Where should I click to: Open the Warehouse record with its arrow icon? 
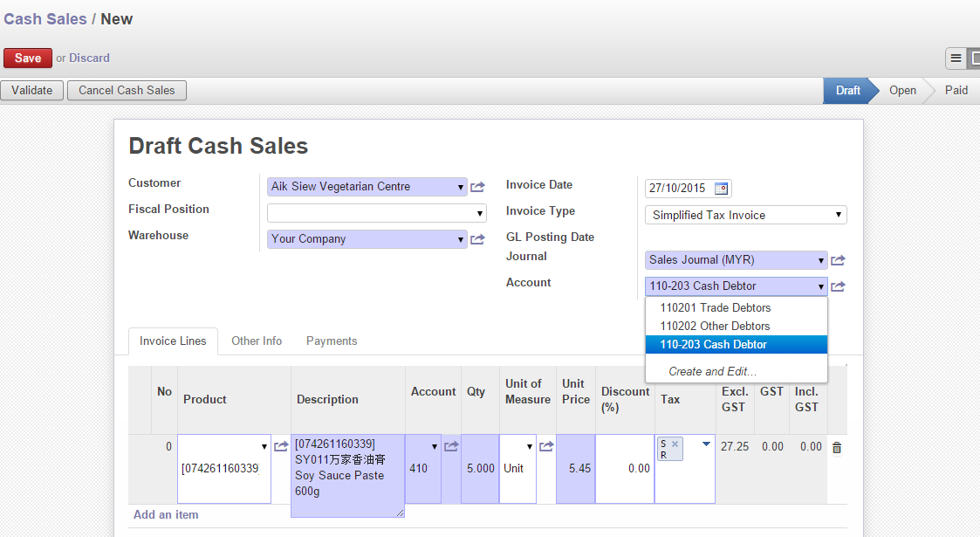click(477, 238)
